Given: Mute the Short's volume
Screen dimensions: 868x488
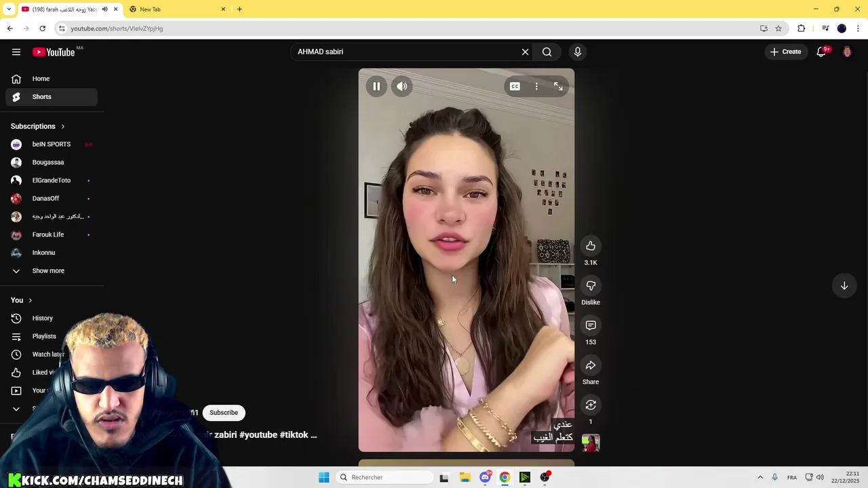Looking at the screenshot, I should point(402,87).
